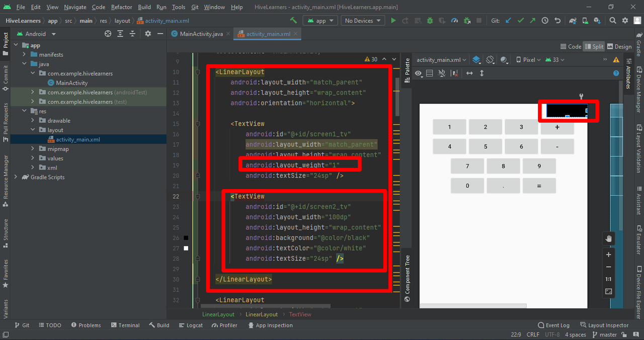644x340 pixels.
Task: Open the Pixel device dropdown
Action: pos(528,59)
